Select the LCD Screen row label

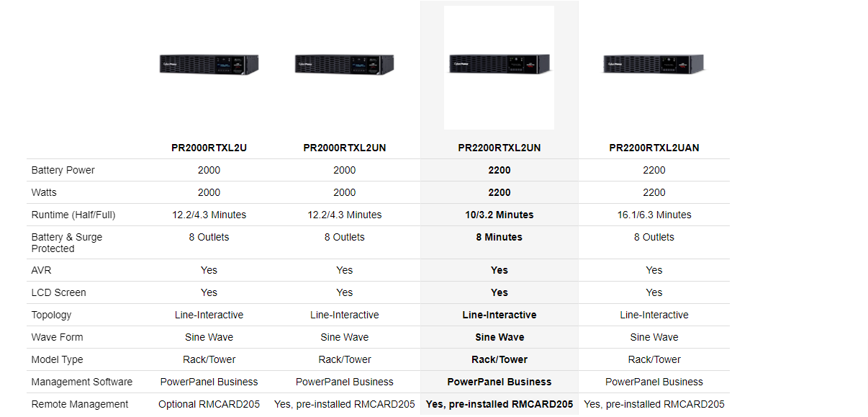tap(59, 292)
